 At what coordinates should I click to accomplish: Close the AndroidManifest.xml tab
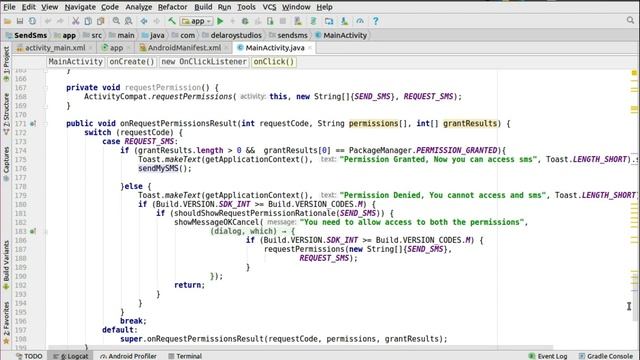point(227,48)
